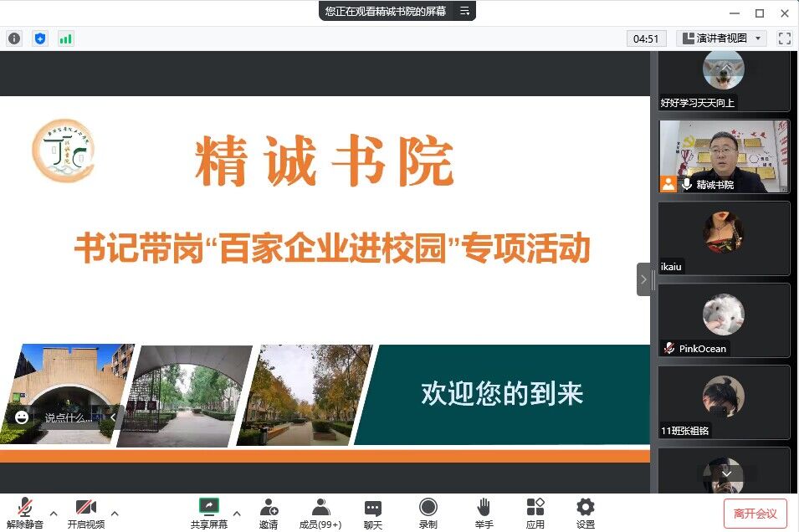This screenshot has height=532, width=799.
Task: Enter full screen mode
Action: pyautogui.click(x=784, y=38)
